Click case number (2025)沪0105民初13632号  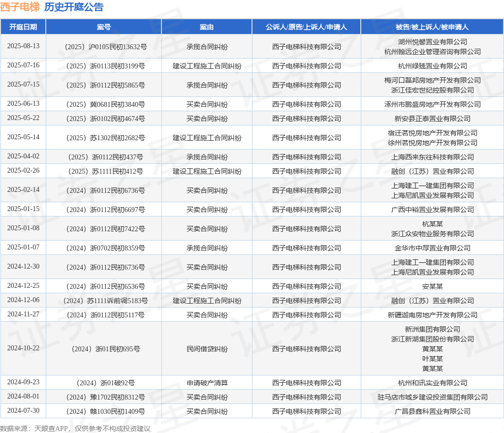coord(106,47)
